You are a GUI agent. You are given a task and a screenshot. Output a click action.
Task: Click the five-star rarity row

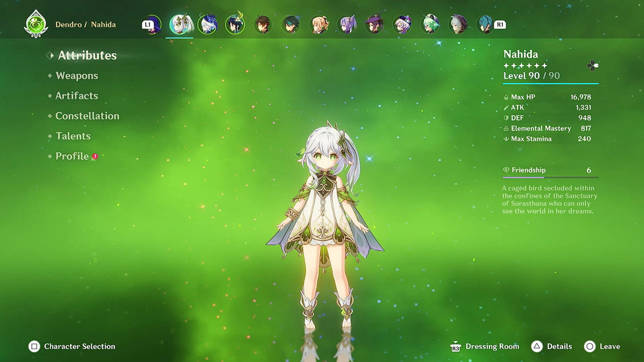(525, 65)
